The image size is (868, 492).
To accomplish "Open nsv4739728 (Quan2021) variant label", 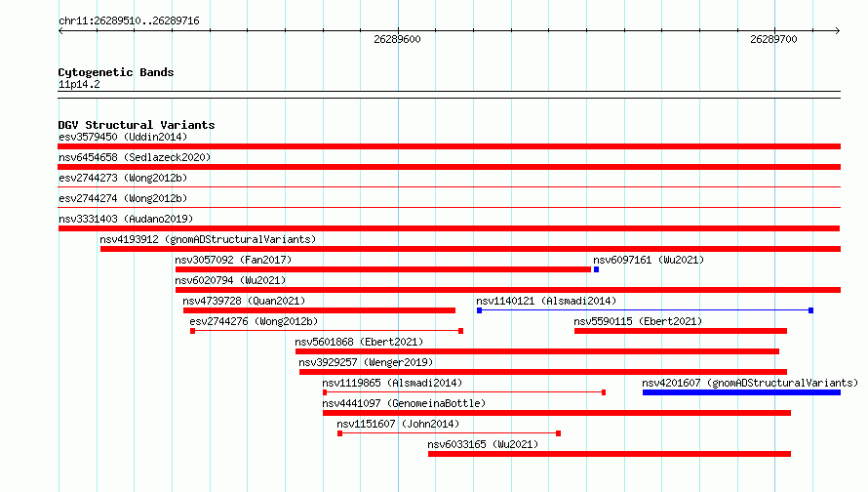I will pos(244,301).
